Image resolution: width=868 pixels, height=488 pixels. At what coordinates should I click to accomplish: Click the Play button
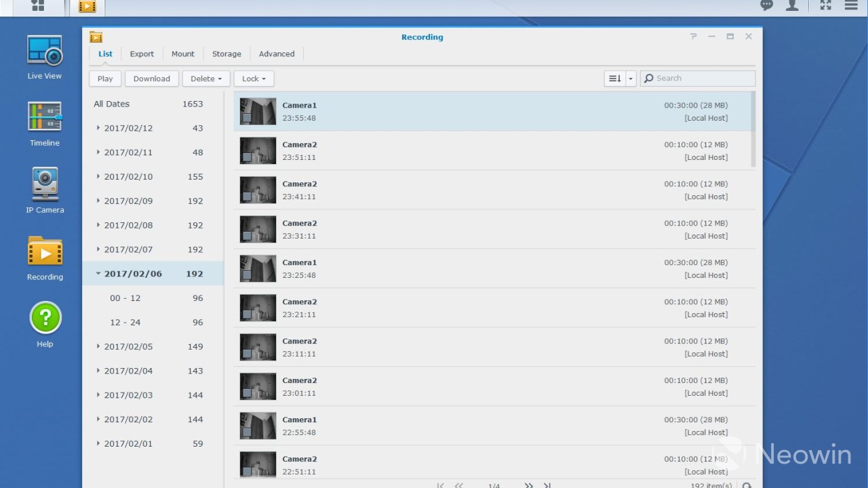pyautogui.click(x=105, y=79)
